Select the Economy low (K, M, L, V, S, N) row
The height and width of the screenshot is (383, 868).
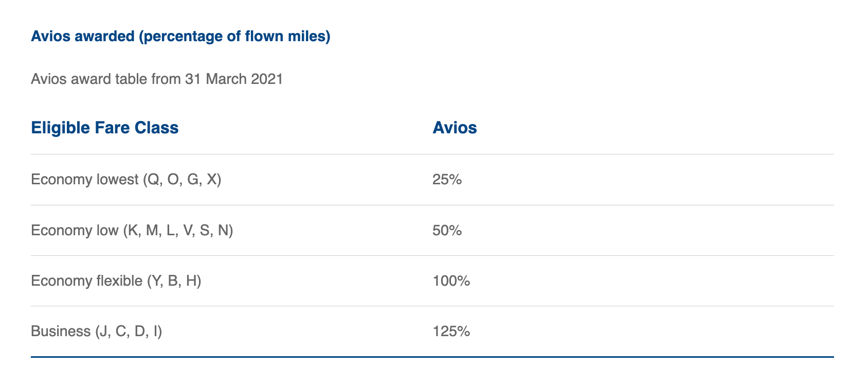[x=432, y=230]
